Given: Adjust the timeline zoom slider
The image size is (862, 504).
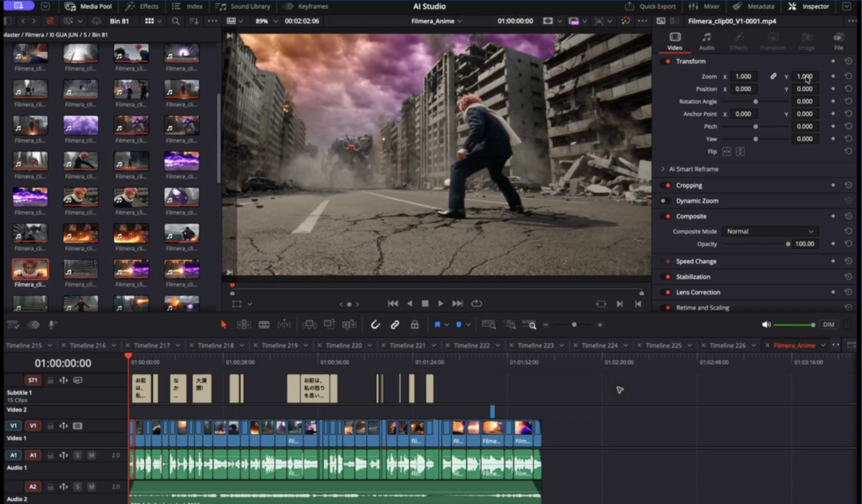Looking at the screenshot, I should (x=574, y=324).
